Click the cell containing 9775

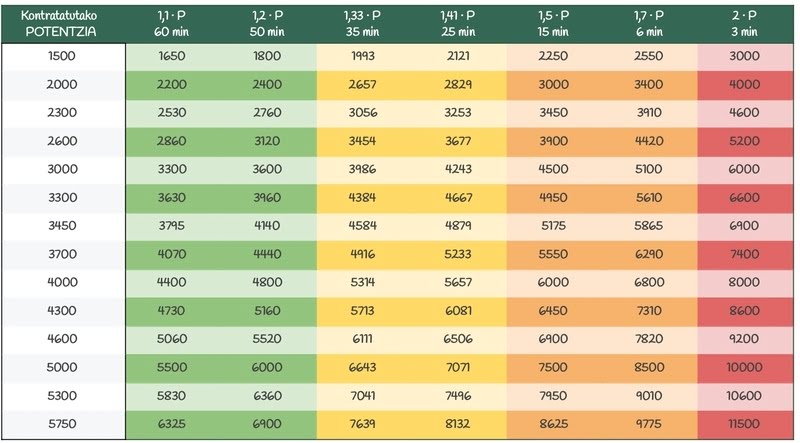coord(648,423)
